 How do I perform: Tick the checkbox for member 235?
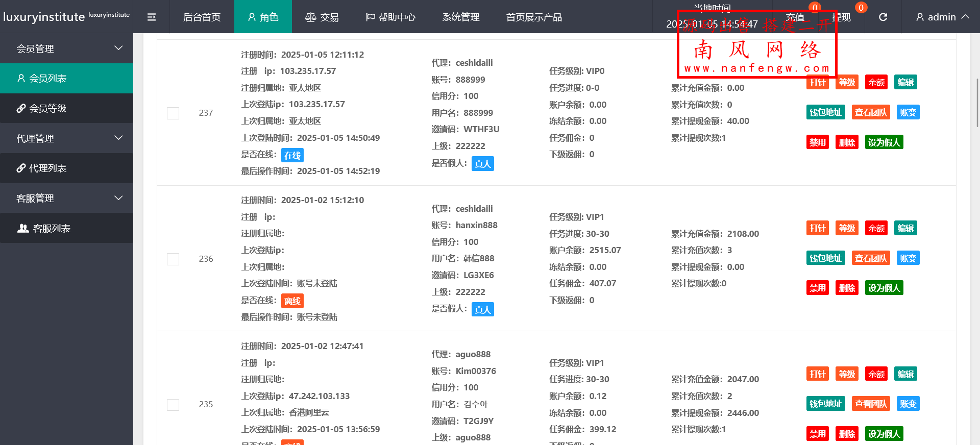pyautogui.click(x=173, y=405)
